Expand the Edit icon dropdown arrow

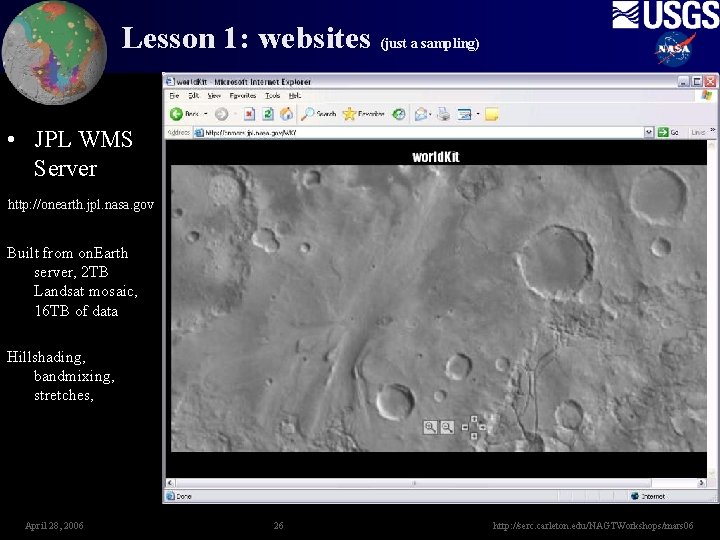pos(478,114)
